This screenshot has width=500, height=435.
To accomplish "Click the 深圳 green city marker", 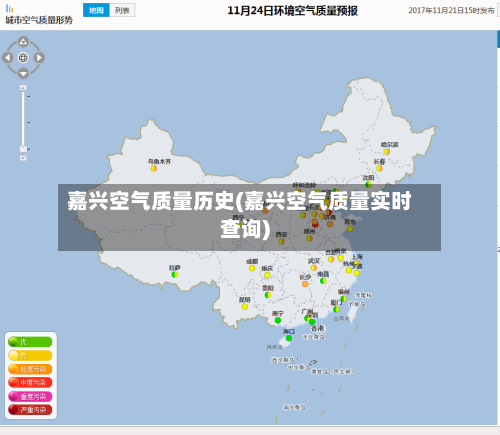I will tap(312, 322).
